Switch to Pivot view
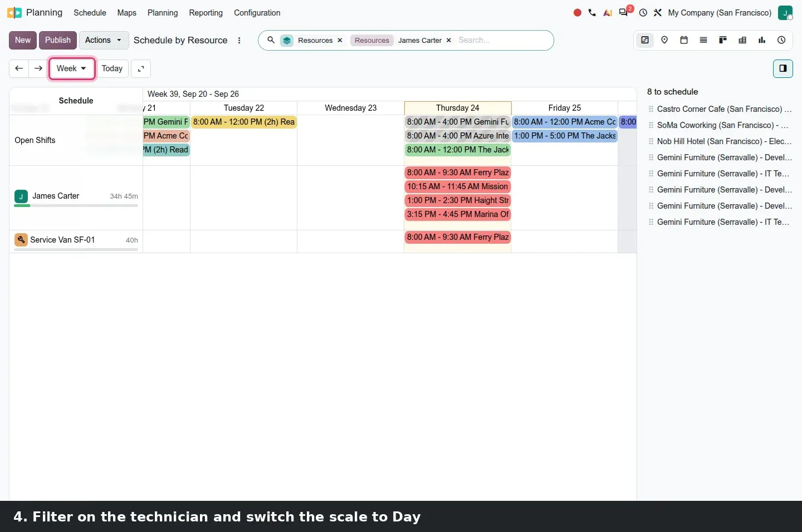 [x=742, y=40]
